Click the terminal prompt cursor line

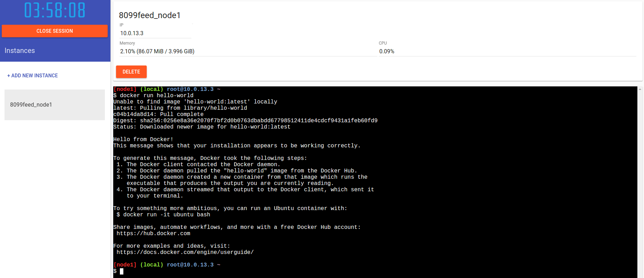[118, 271]
